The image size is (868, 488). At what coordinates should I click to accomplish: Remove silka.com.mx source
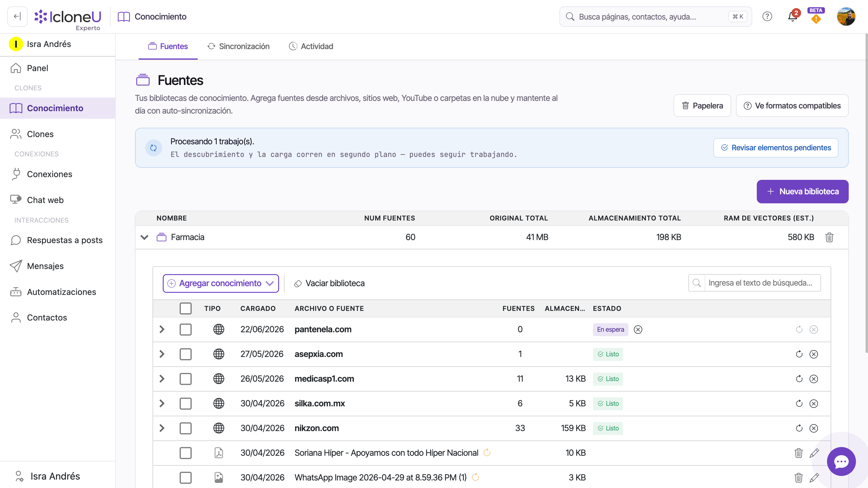tap(813, 403)
